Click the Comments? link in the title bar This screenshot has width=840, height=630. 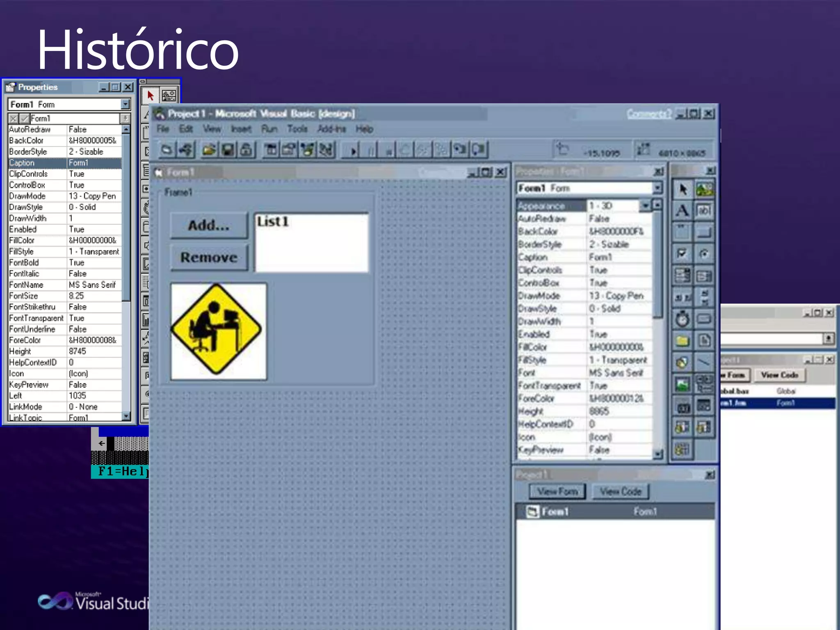(x=649, y=114)
